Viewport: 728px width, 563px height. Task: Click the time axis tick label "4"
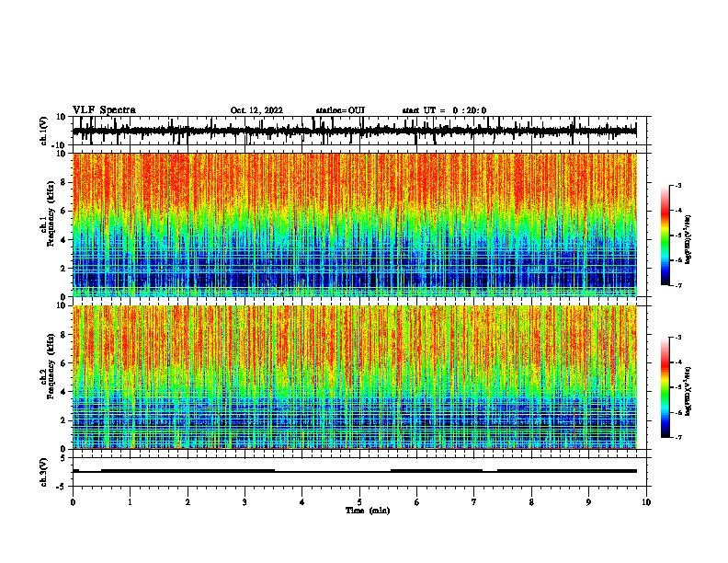point(302,502)
